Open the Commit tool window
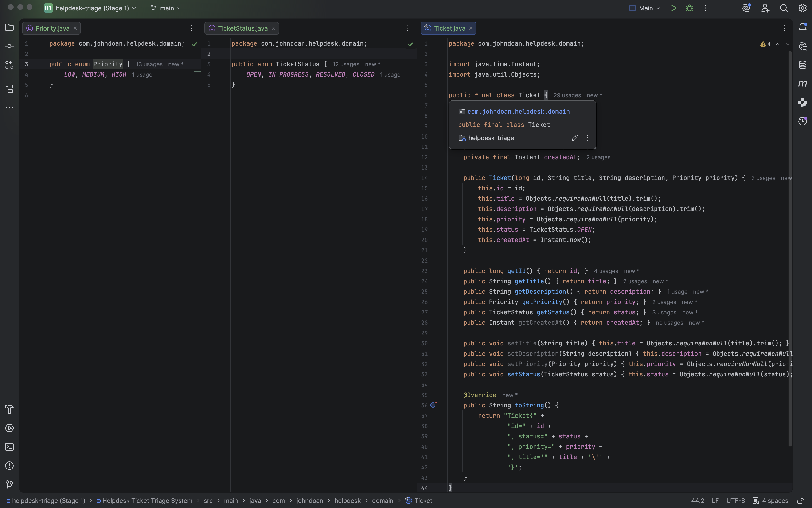The width and height of the screenshot is (812, 508). coord(9,46)
